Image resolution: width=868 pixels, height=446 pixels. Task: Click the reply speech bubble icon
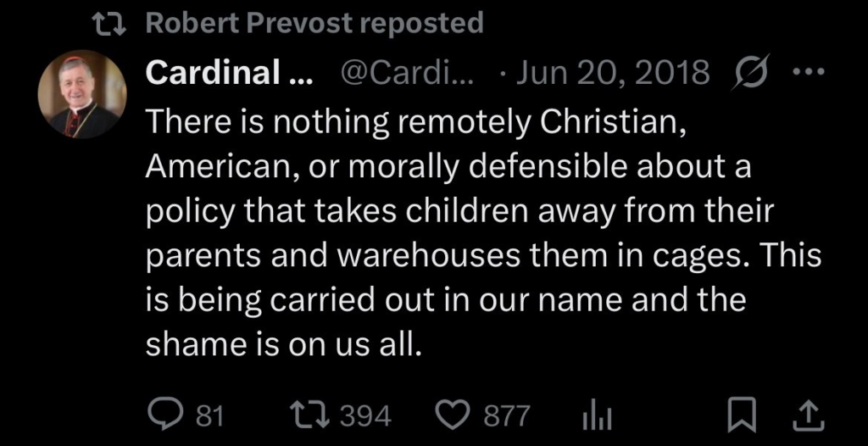point(161,415)
